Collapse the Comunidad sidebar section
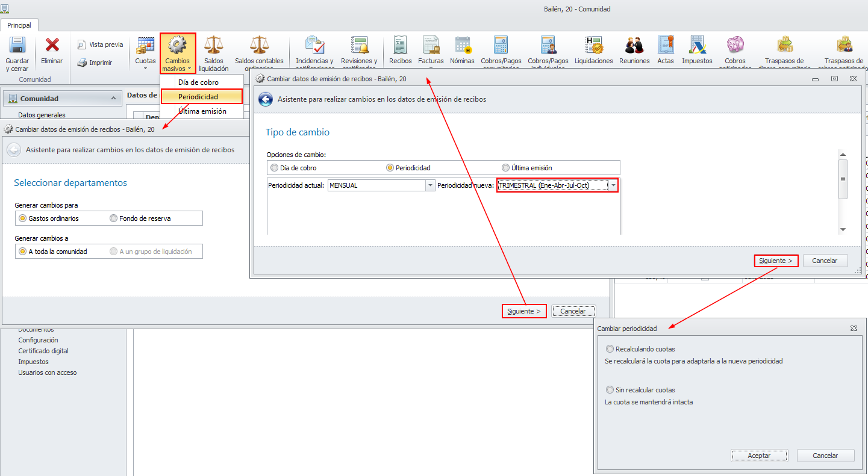 113,99
